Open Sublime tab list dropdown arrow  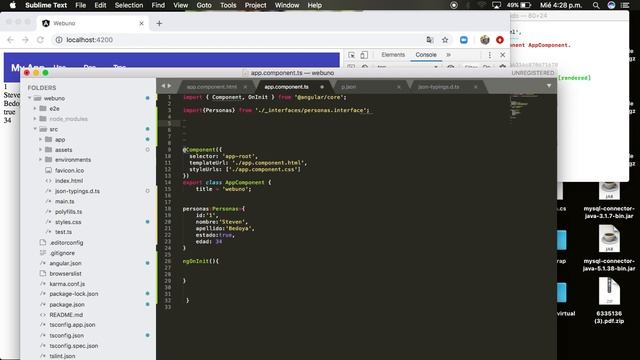pos(549,86)
